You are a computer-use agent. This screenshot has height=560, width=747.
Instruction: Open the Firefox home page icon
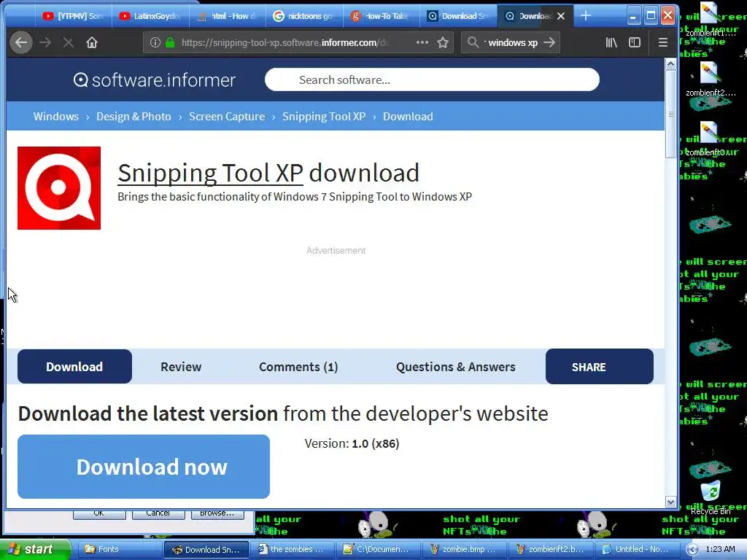point(91,43)
